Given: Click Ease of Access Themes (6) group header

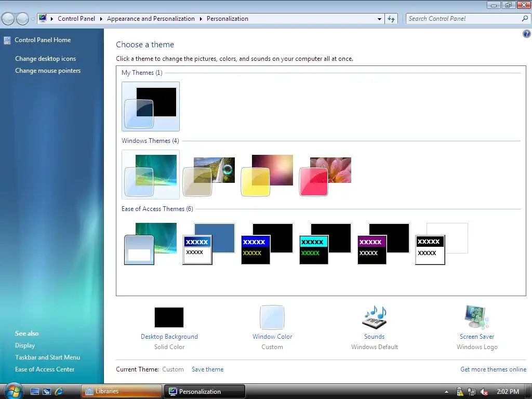Looking at the screenshot, I should pyautogui.click(x=157, y=209).
